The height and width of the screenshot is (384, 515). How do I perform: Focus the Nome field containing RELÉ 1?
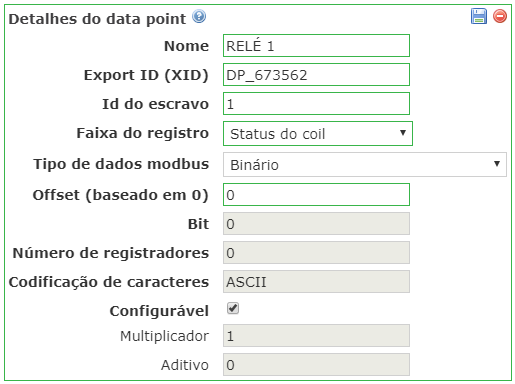tap(316, 46)
